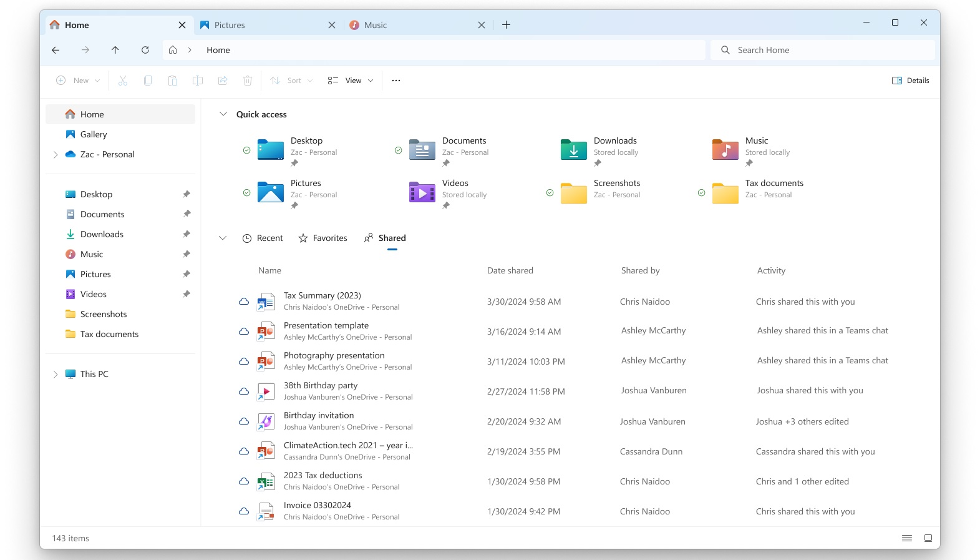980x560 pixels.
Task: Click the Share icon in toolbar
Action: click(x=223, y=81)
